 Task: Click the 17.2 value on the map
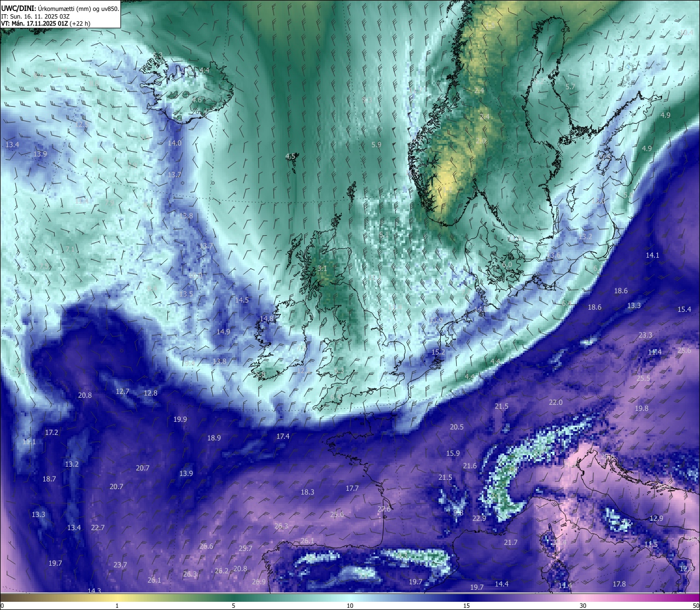point(51,433)
